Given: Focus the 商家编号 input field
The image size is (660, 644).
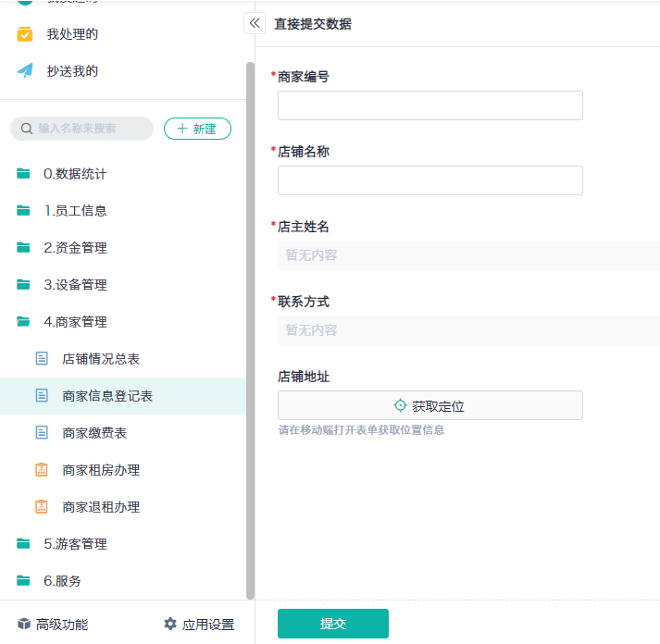Looking at the screenshot, I should (x=430, y=105).
